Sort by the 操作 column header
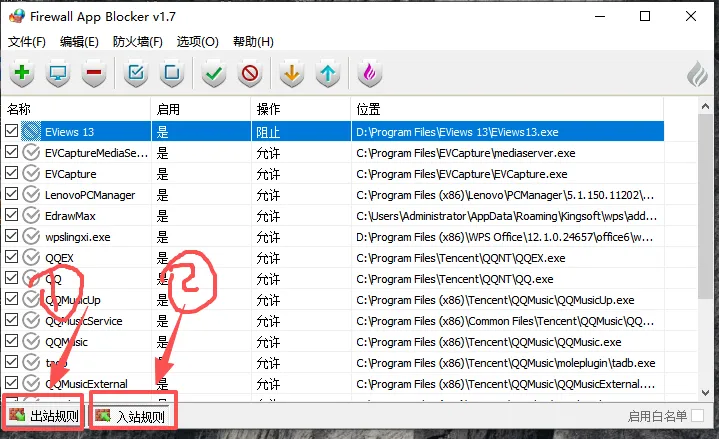The image size is (719, 439). click(x=301, y=109)
